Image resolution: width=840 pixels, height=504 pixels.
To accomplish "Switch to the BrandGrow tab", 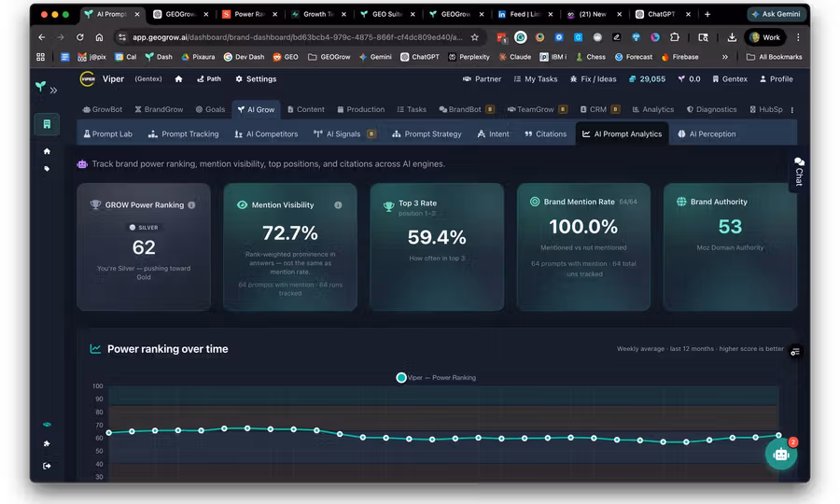I will pyautogui.click(x=159, y=109).
